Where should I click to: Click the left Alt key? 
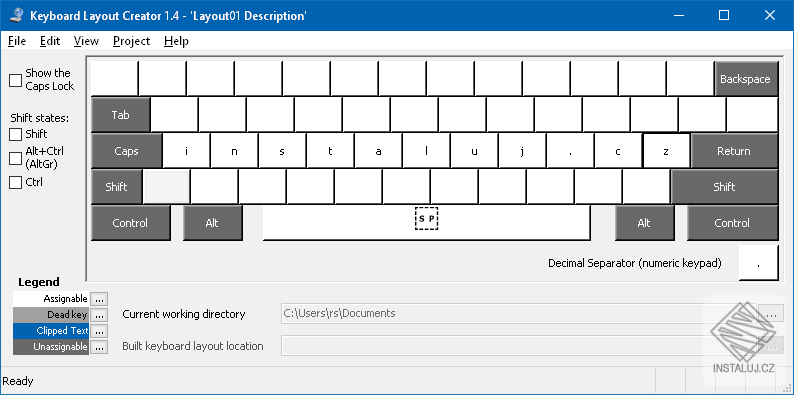[x=213, y=223]
